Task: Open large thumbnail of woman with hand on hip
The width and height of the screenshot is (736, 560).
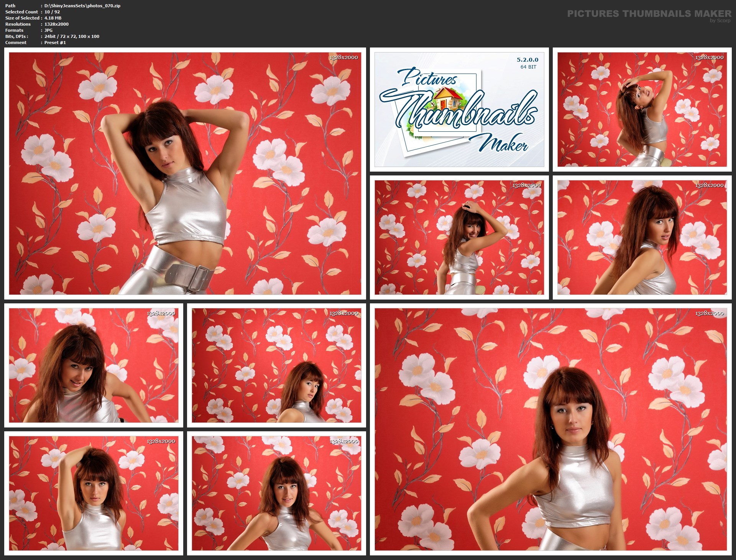Action: coord(550,429)
